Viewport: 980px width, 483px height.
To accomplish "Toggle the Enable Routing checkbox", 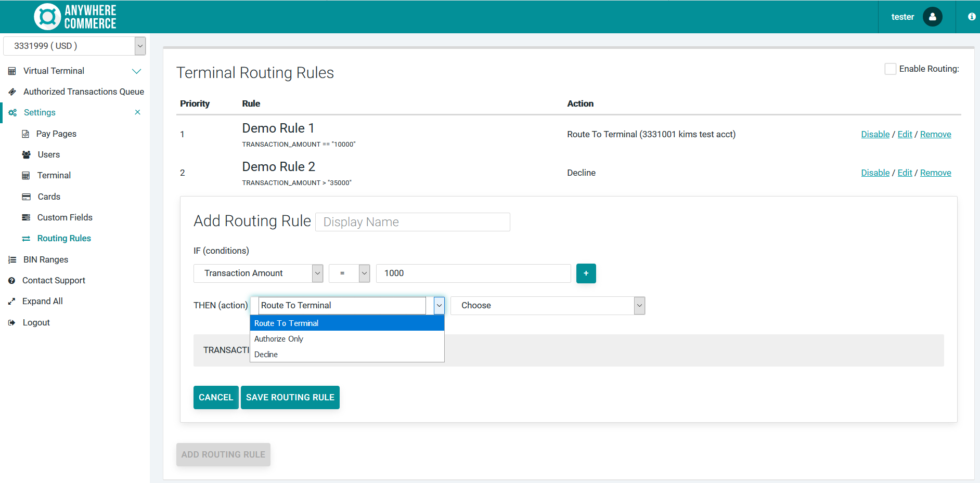I will tap(890, 69).
